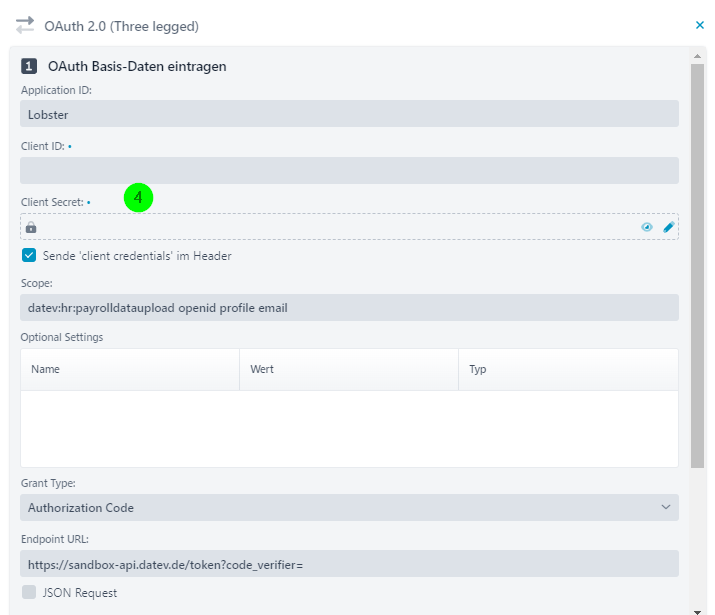This screenshot has width=715, height=615.
Task: Click the lock icon in Client Secret
Action: point(31,227)
